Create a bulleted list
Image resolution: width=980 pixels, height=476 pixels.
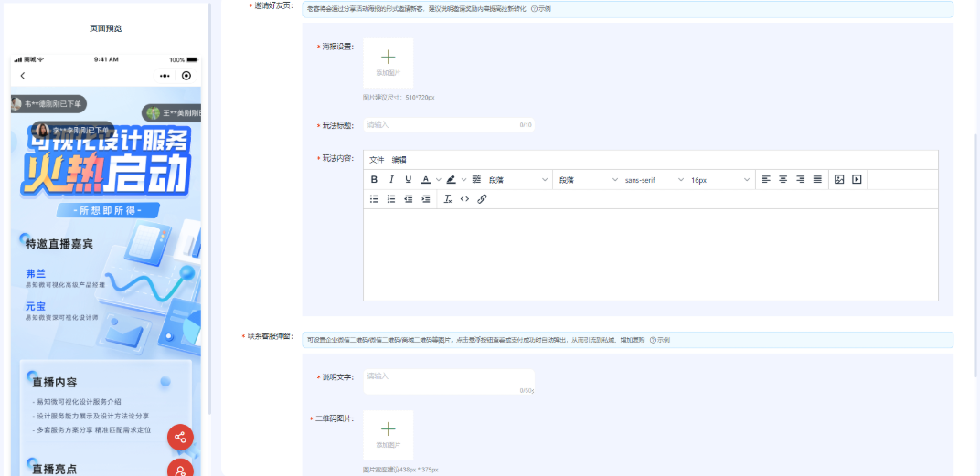point(374,199)
